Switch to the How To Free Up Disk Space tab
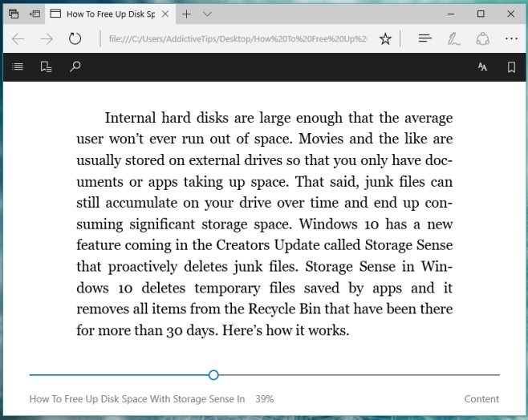 (110, 14)
